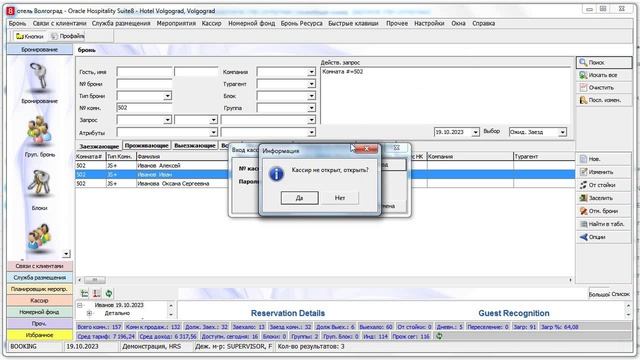Open the Бронь menu

pyautogui.click(x=17, y=23)
